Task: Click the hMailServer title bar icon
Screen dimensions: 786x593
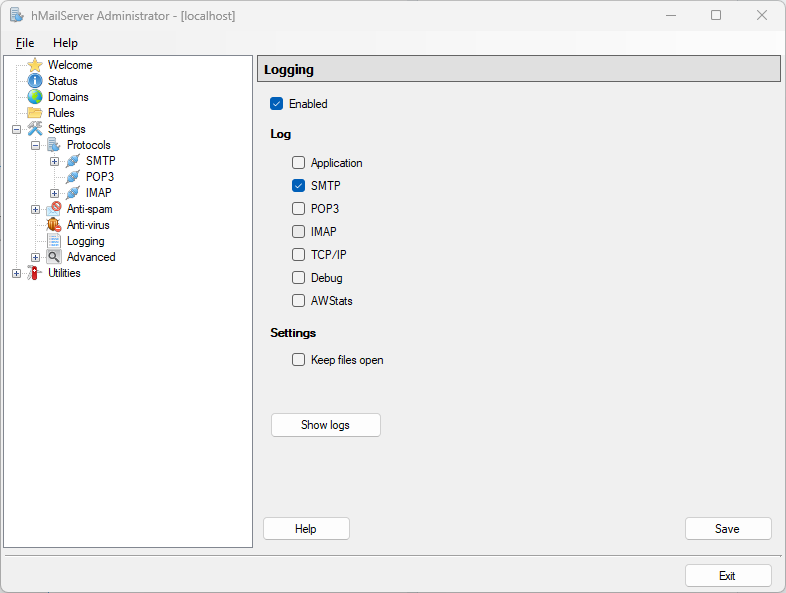Action: 17,15
